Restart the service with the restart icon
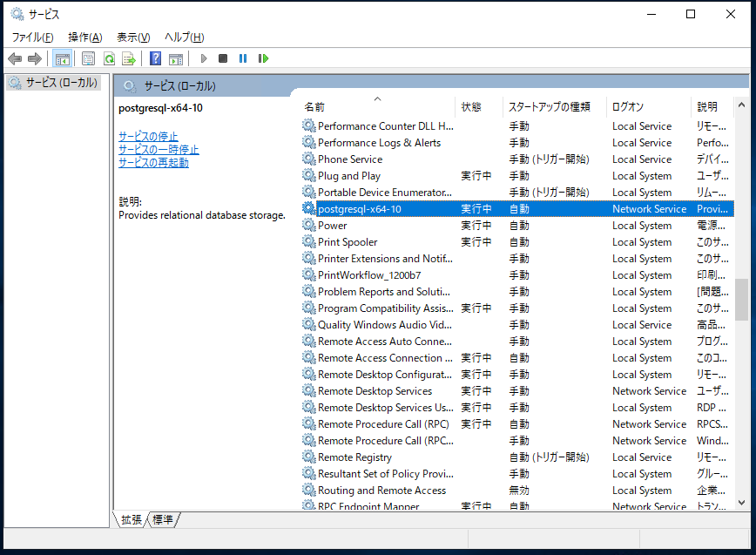This screenshot has height=555, width=756. coord(264,58)
